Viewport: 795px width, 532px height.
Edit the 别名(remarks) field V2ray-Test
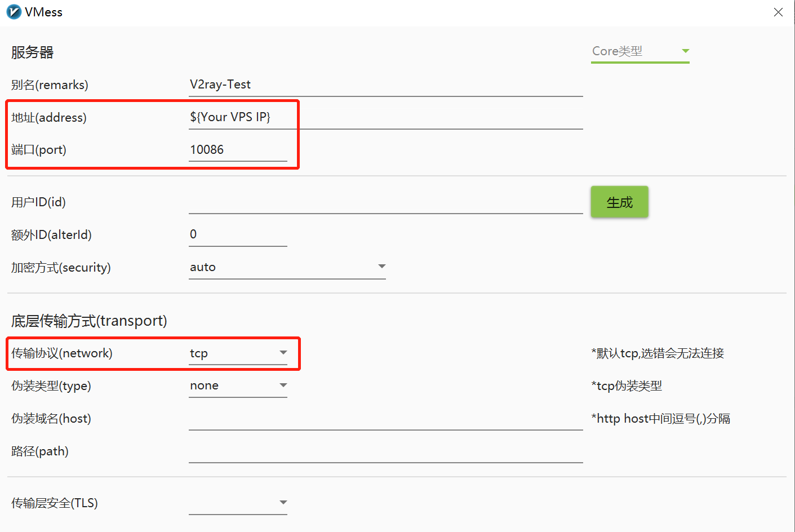[x=386, y=85]
